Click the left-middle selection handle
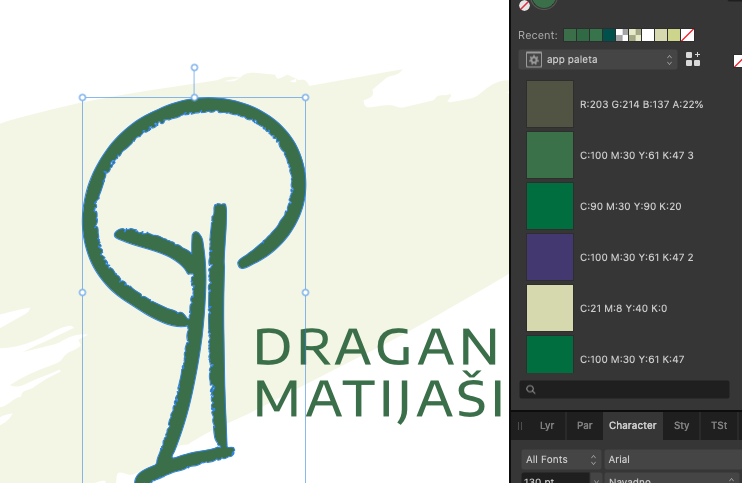742x483 pixels. pyautogui.click(x=82, y=292)
